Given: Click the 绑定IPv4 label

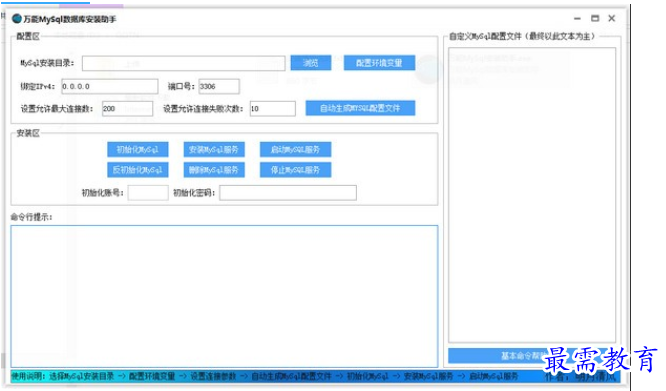Looking at the screenshot, I should coord(38,86).
